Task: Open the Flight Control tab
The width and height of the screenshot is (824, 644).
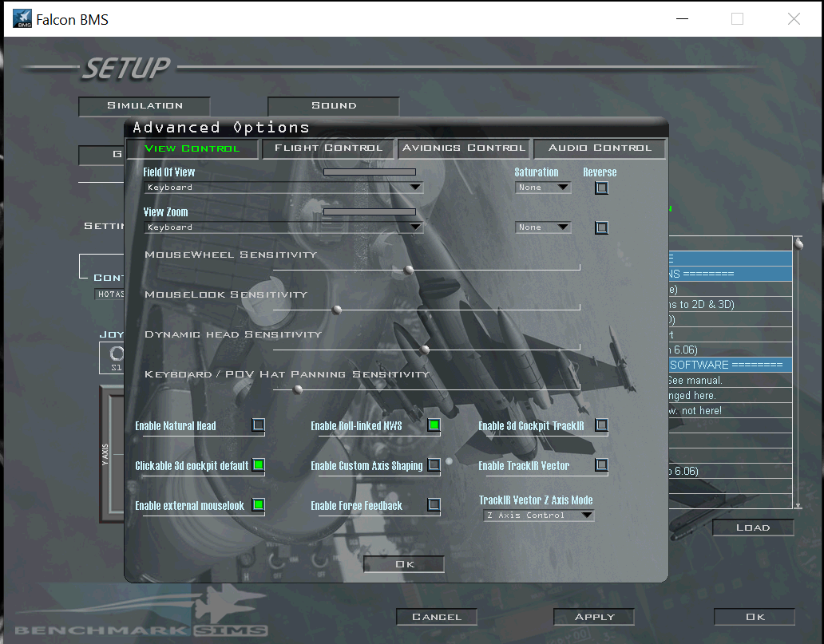Action: (328, 148)
